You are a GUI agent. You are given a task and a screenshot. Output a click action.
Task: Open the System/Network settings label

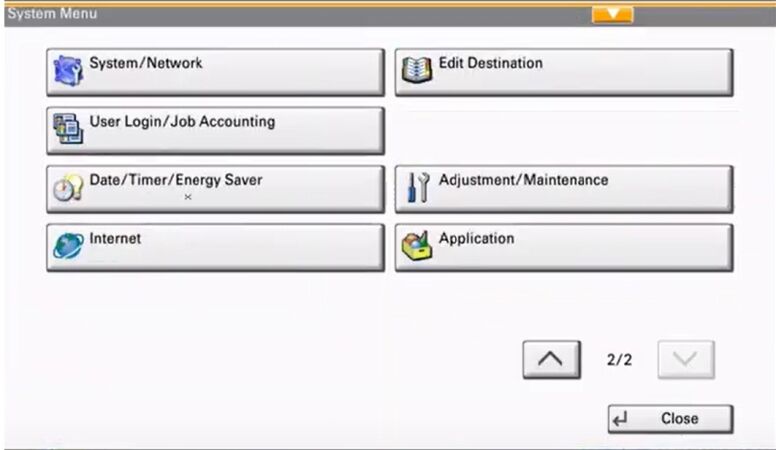pos(146,63)
